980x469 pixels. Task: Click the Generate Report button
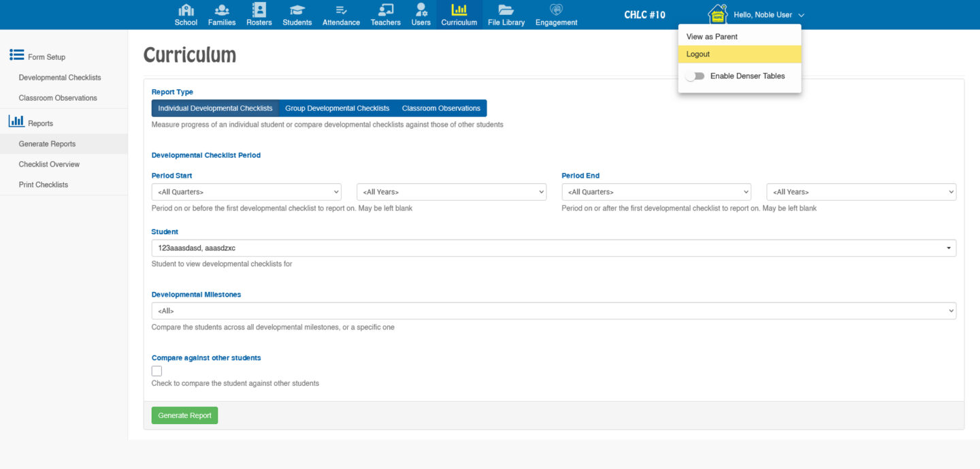point(184,415)
